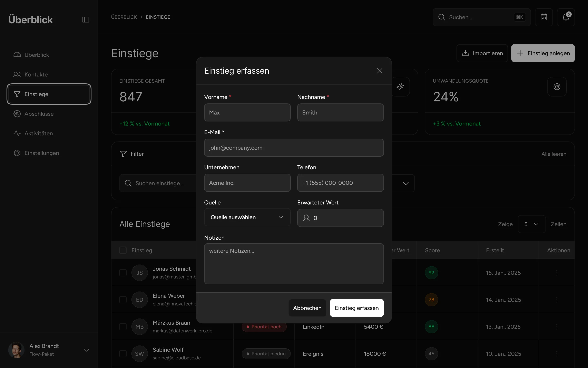Focus the E-Mail input field
588x368 pixels.
[x=294, y=148]
